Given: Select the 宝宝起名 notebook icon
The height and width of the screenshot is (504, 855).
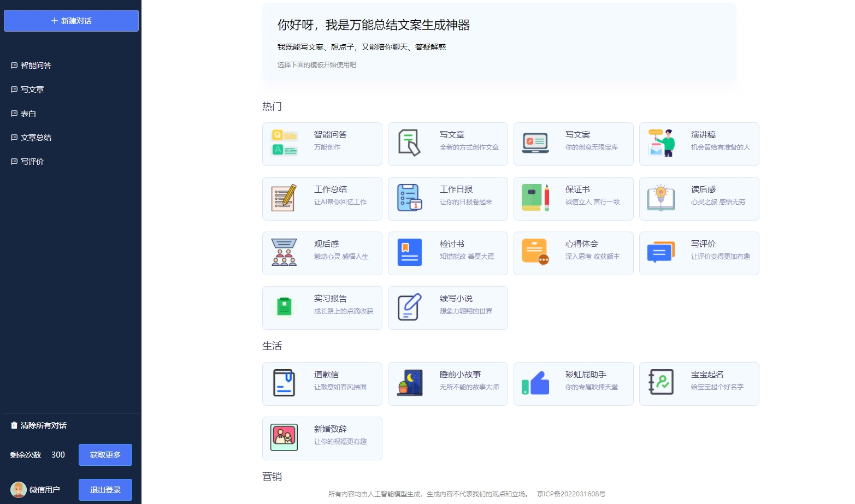Looking at the screenshot, I should click(x=661, y=383).
